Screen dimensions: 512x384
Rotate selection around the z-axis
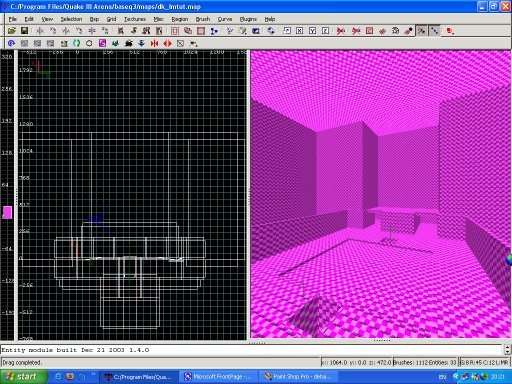coord(105,31)
